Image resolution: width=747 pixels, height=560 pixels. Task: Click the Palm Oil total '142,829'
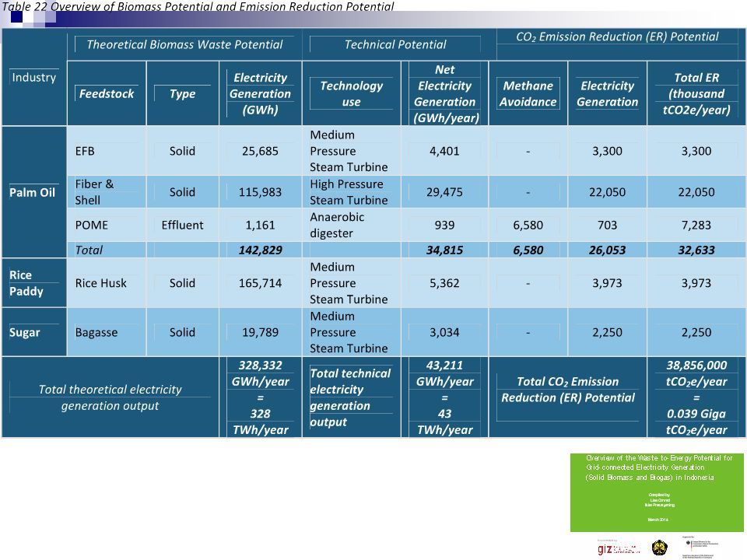[x=260, y=250]
